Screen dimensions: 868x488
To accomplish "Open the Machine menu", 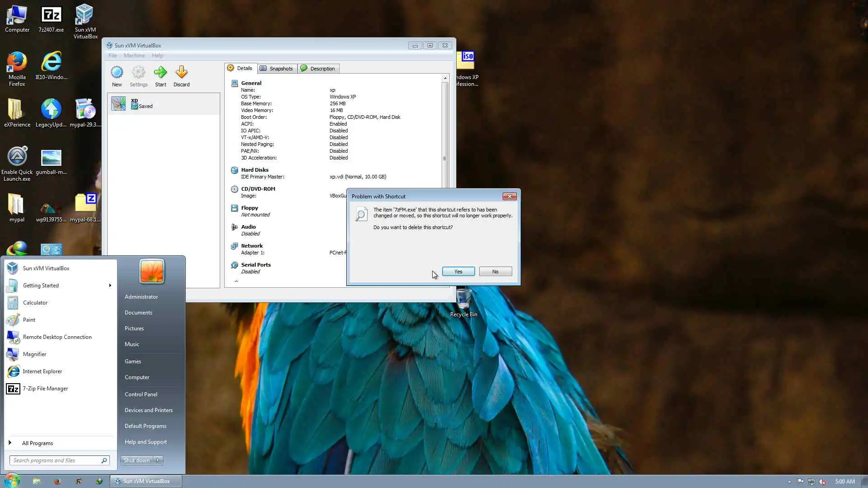I will [x=134, y=56].
